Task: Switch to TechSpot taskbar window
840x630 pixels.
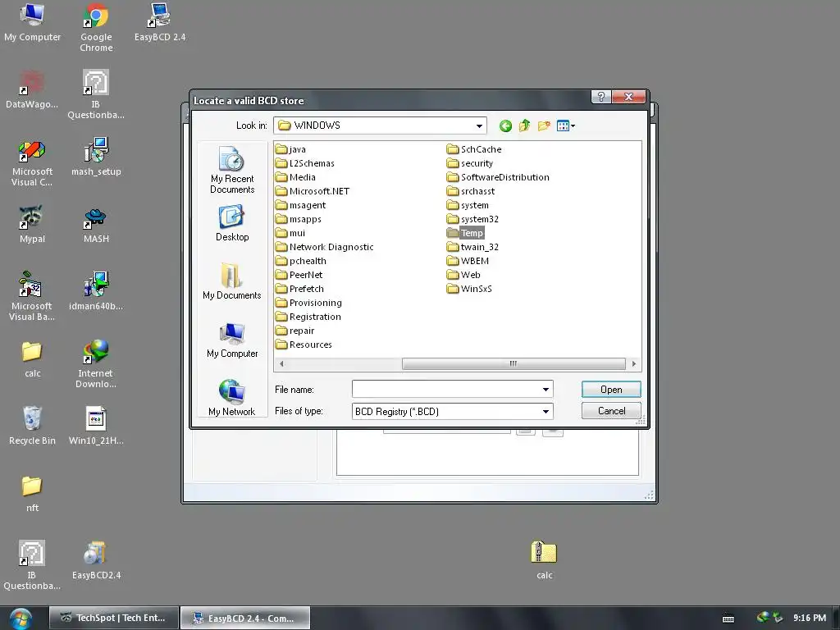Action: point(113,618)
